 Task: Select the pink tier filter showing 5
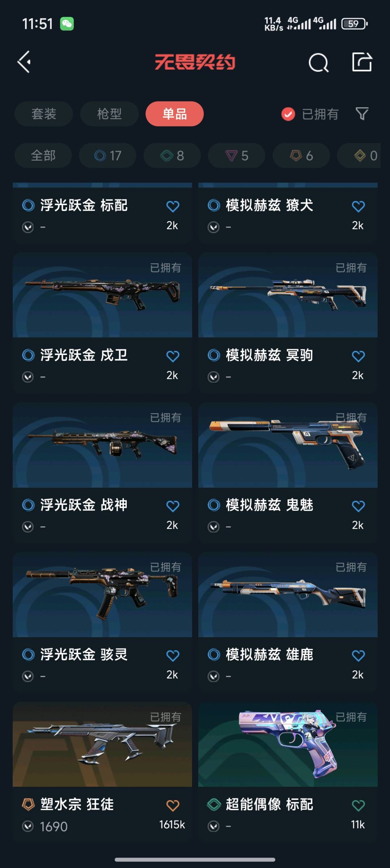tap(237, 156)
